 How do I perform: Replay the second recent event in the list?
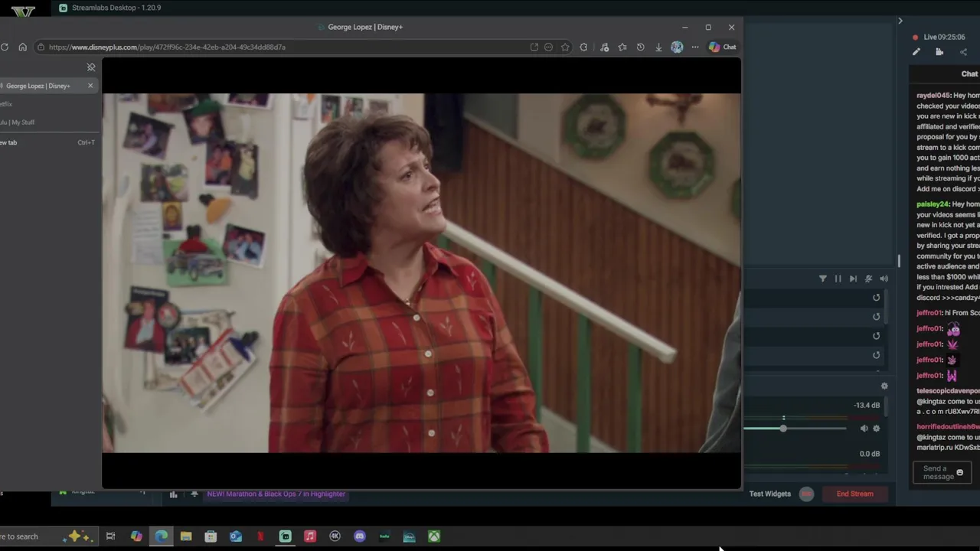click(x=876, y=317)
